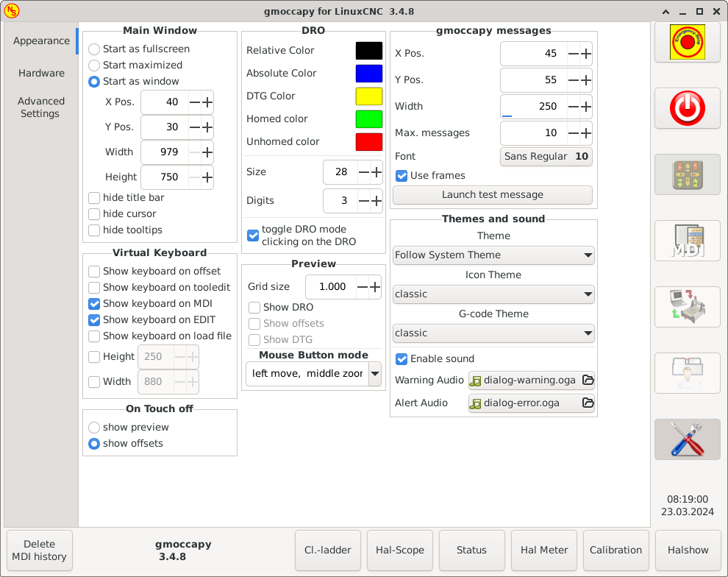The image size is (728, 577).
Task: Open the Hal-Scope tool
Action: coord(399,550)
